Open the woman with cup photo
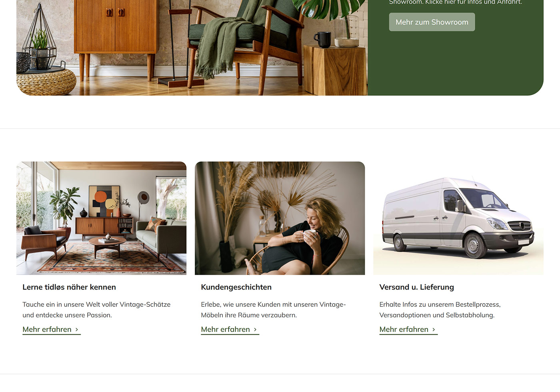 [x=280, y=218]
